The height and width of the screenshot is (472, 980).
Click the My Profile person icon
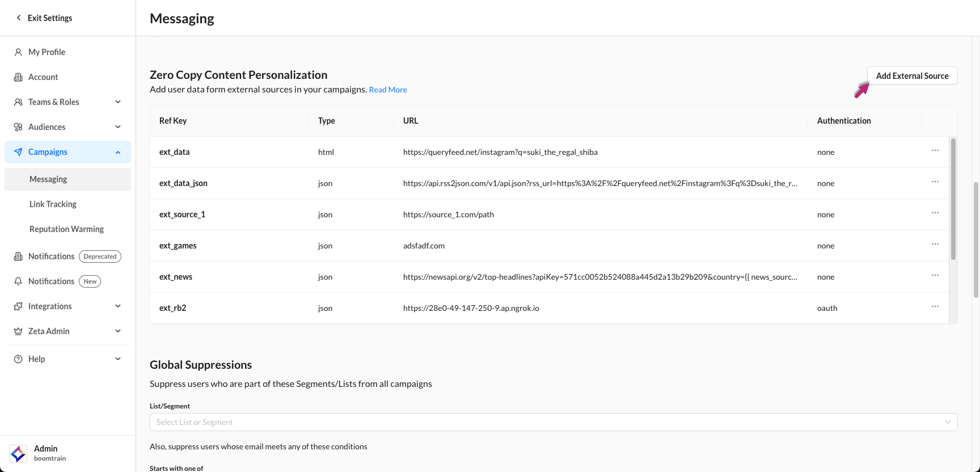click(18, 52)
